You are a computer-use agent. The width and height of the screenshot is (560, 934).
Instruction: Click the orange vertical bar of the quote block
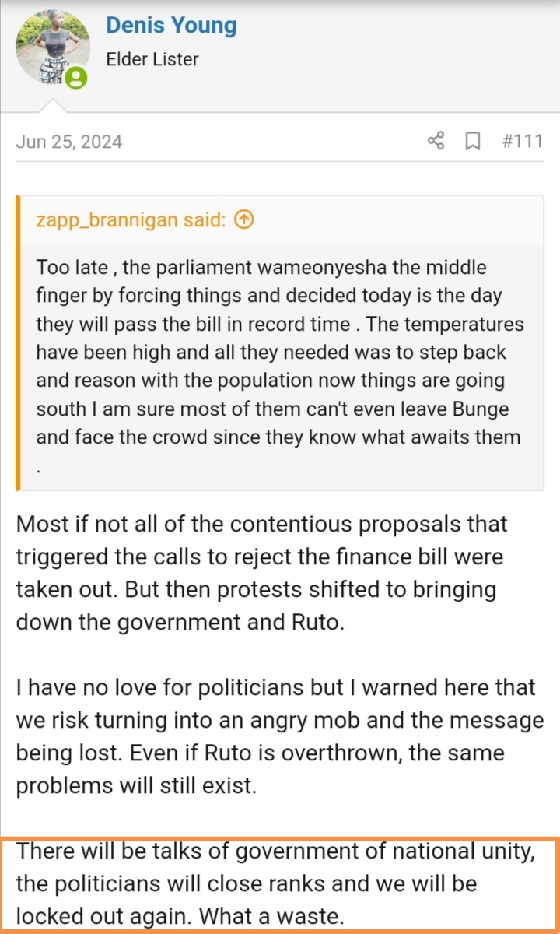point(19,342)
